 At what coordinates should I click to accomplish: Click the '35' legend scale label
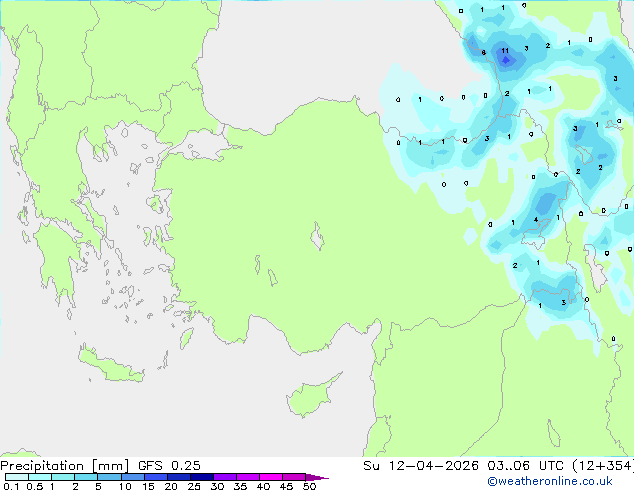pos(240,486)
